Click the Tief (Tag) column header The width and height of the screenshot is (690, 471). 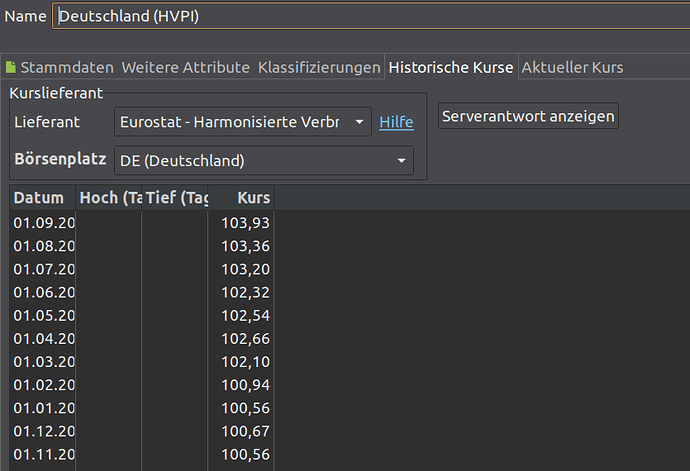click(x=175, y=198)
